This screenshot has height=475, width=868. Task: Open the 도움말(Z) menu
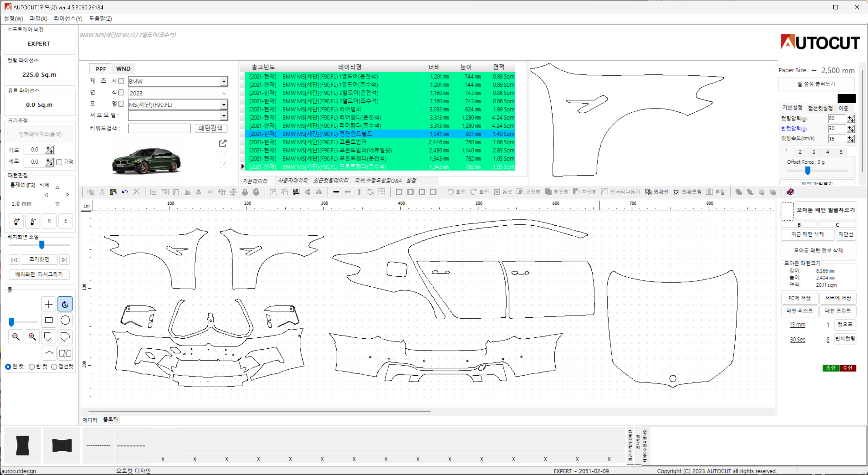click(x=100, y=18)
